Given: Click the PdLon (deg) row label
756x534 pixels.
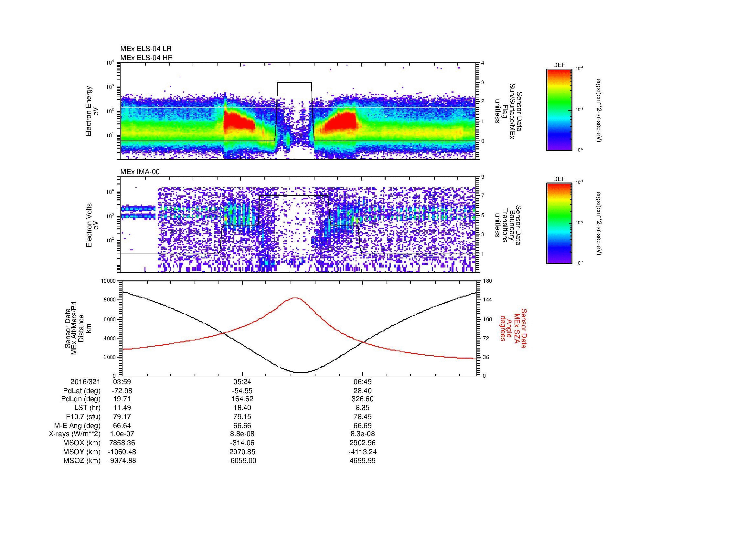Looking at the screenshot, I should 81,399.
